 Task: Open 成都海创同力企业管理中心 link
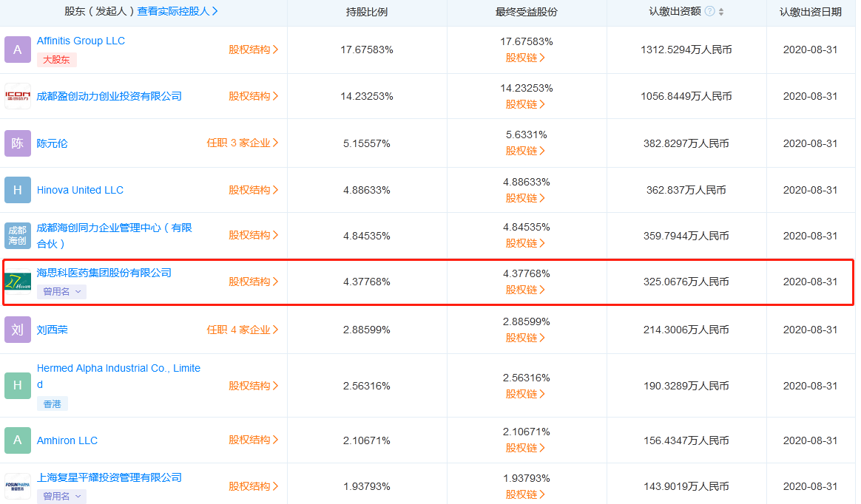click(x=114, y=236)
